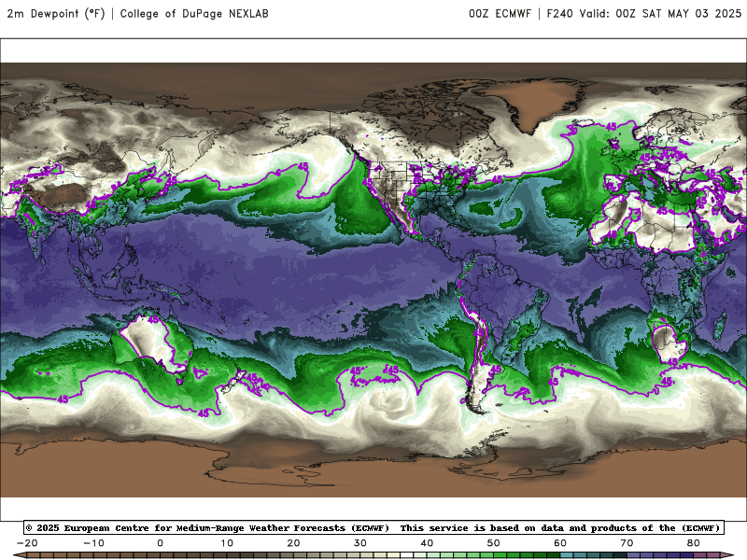
Task: Click the "40" color scale label
Action: click(x=427, y=543)
